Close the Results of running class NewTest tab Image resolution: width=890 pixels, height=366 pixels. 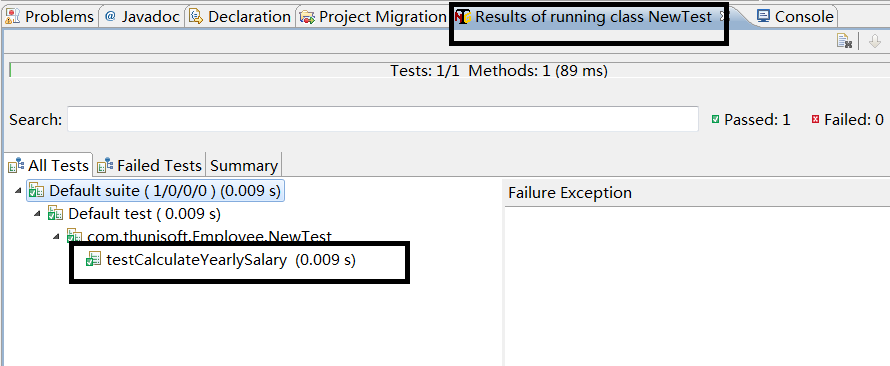click(724, 17)
